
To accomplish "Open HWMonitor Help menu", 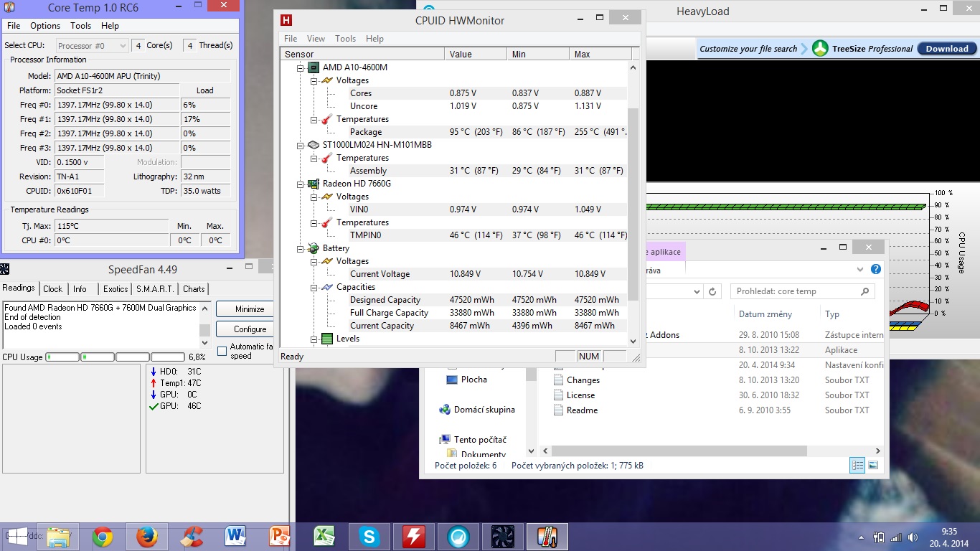I will click(x=374, y=39).
